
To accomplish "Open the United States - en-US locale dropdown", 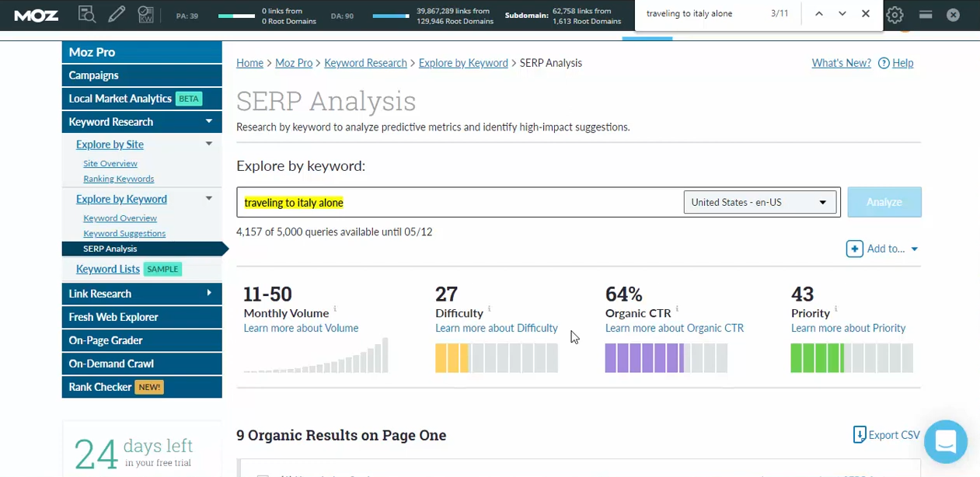I will tap(759, 202).
